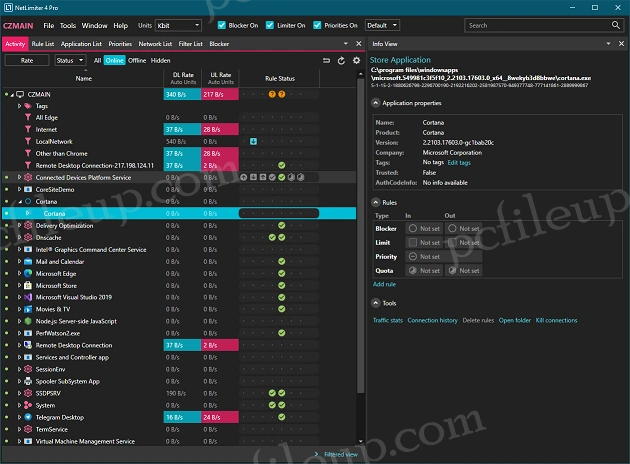Click the Activity list vertical scrollbar
Image resolution: width=630 pixels, height=464 pixels.
coord(360,236)
